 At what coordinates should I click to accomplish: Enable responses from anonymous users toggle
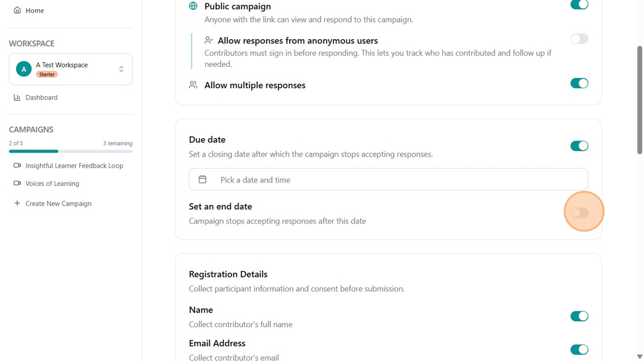pos(579,39)
